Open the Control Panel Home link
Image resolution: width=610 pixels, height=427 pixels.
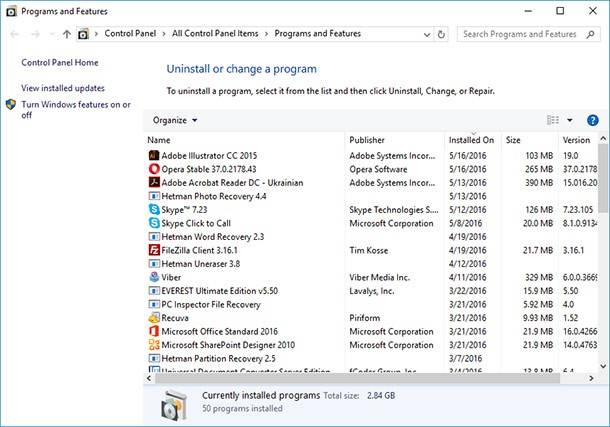tap(60, 63)
